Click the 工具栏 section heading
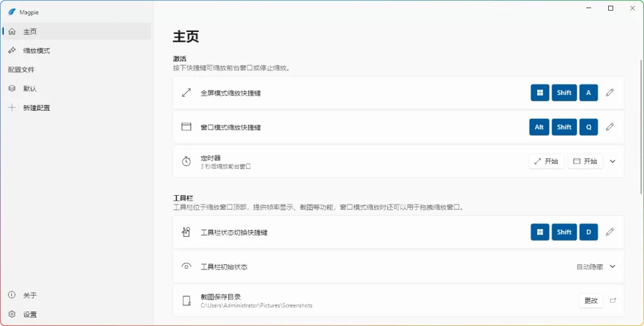644x326 pixels. tap(183, 198)
